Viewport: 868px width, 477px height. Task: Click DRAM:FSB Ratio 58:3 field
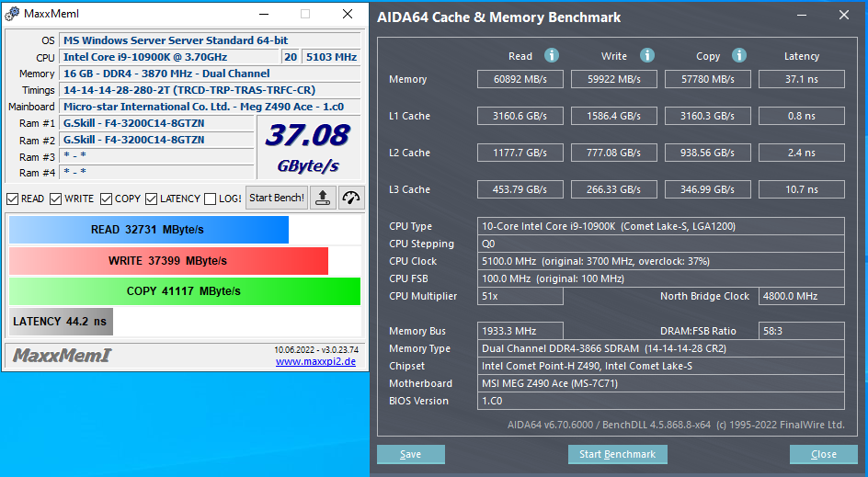click(802, 331)
